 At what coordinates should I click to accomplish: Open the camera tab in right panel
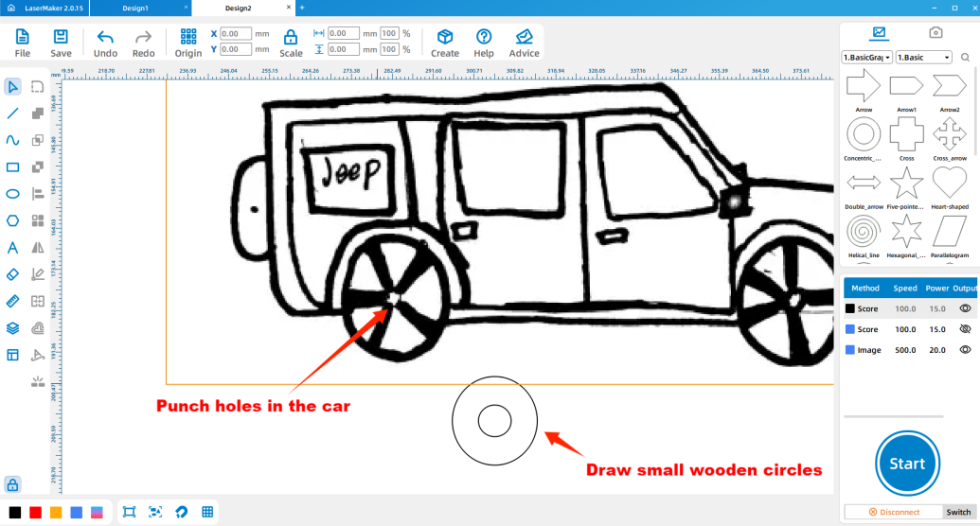pyautogui.click(x=935, y=32)
